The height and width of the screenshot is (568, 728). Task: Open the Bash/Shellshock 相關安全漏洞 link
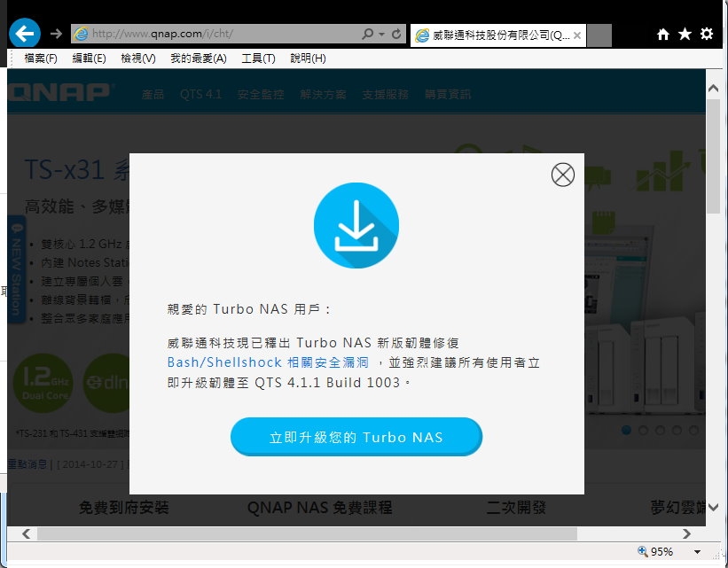pos(268,362)
